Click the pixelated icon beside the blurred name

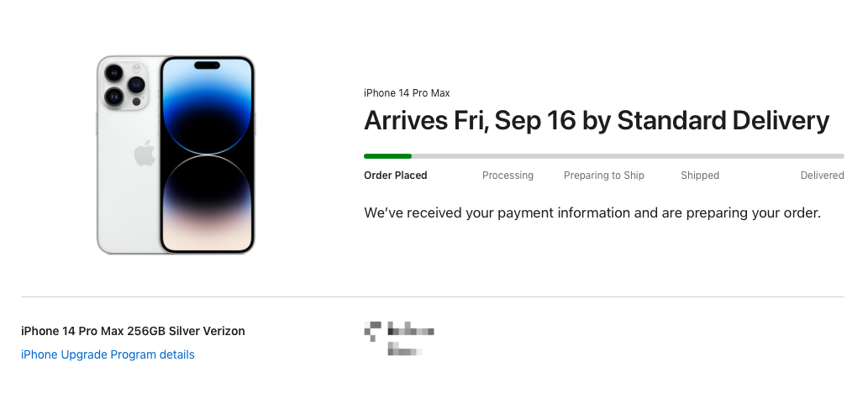[372, 330]
